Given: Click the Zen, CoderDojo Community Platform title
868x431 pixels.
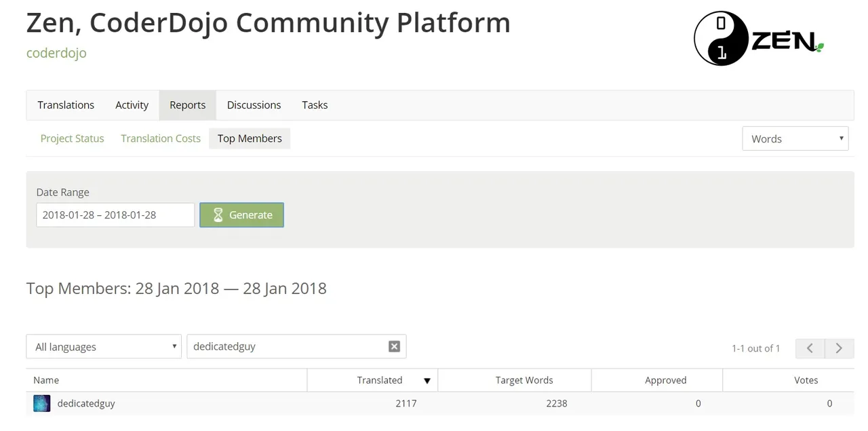Looking at the screenshot, I should tap(269, 22).
